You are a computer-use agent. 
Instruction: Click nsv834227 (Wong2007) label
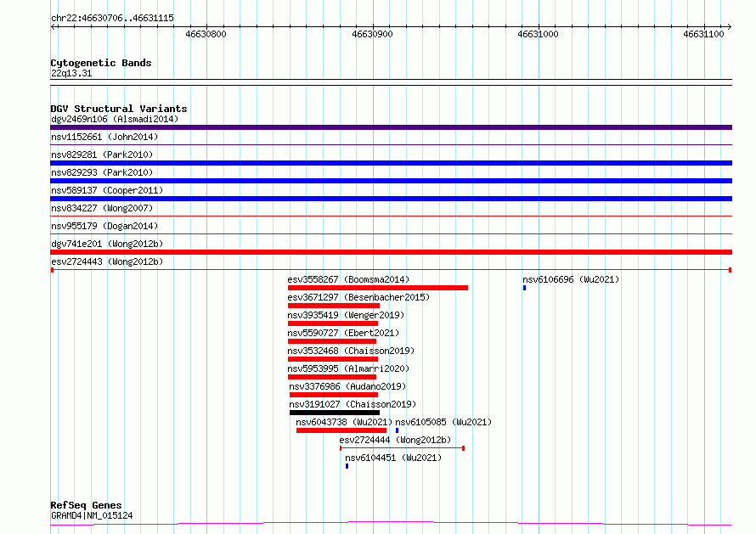point(102,208)
